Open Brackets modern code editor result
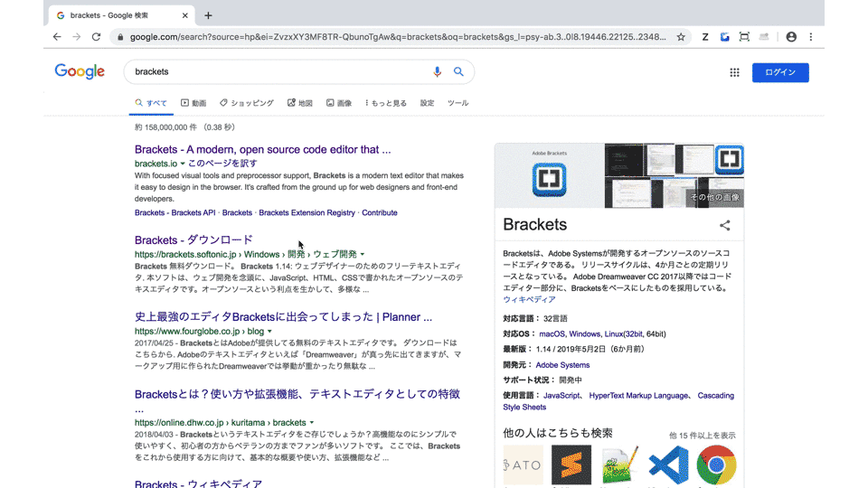Viewport: 868px width, 488px height. 262,149
